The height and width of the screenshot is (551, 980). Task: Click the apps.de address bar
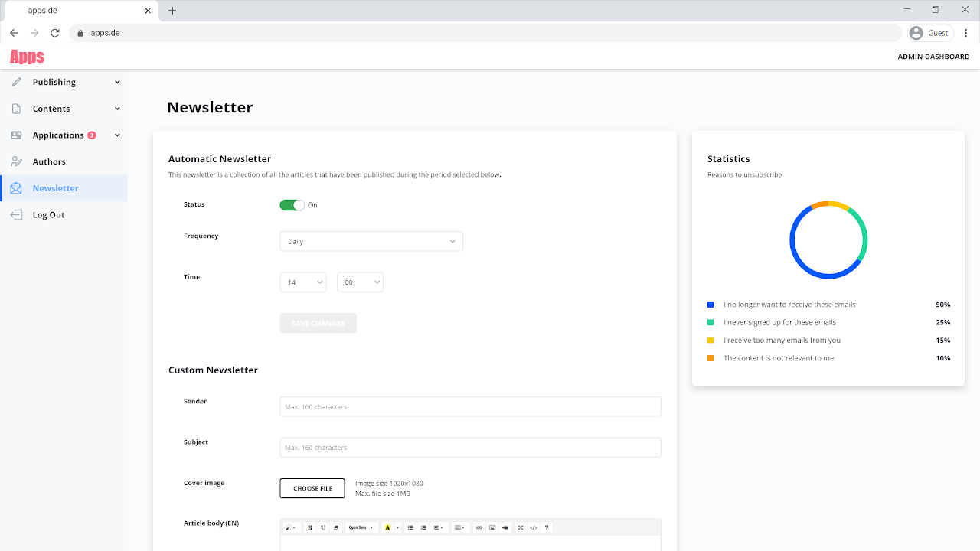tap(485, 33)
